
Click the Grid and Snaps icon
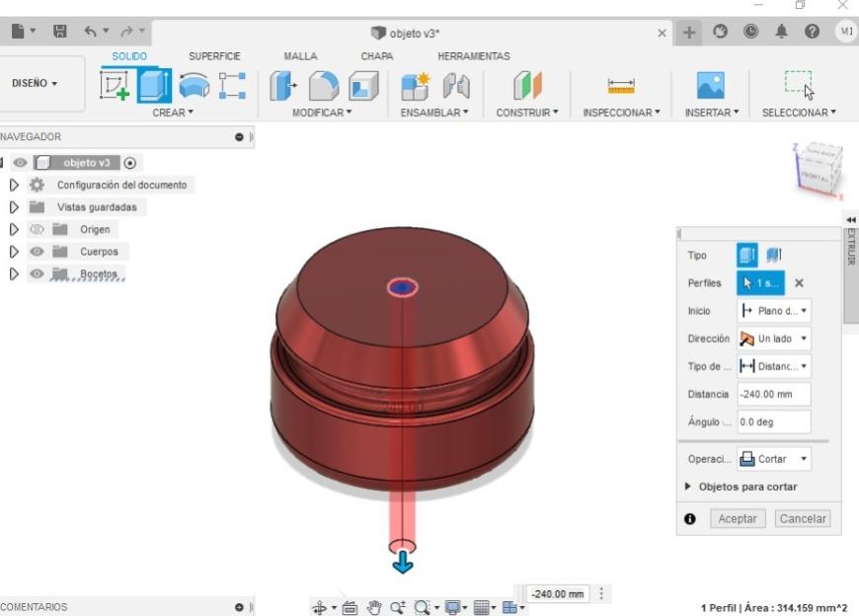pyautogui.click(x=481, y=607)
